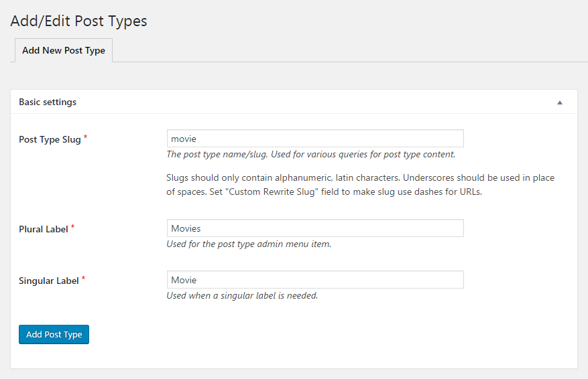Click the Custom Rewrite Slug guidance paragraph
Screen dimensions: 588x379
[x=360, y=185]
